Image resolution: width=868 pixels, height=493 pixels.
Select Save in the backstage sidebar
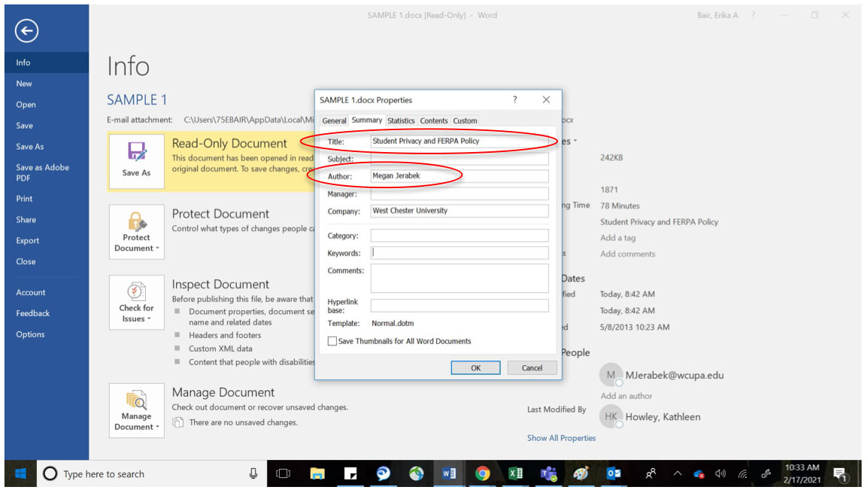[x=47, y=126]
